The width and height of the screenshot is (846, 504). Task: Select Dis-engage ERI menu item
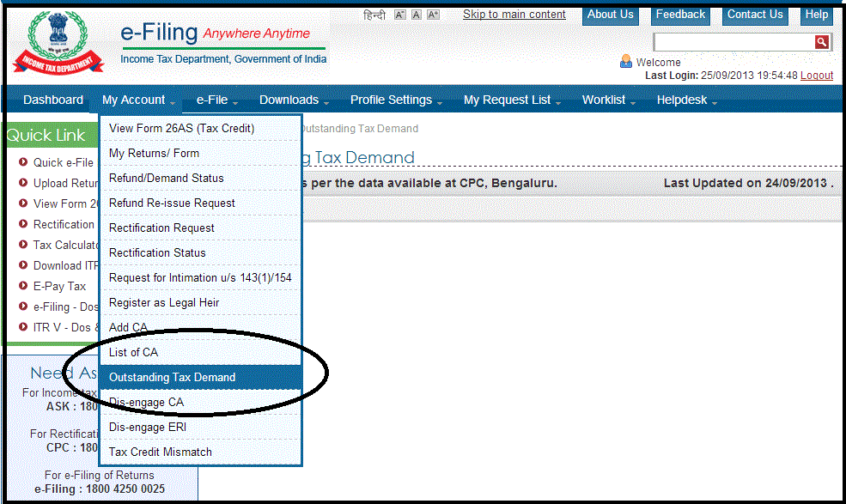click(x=200, y=427)
